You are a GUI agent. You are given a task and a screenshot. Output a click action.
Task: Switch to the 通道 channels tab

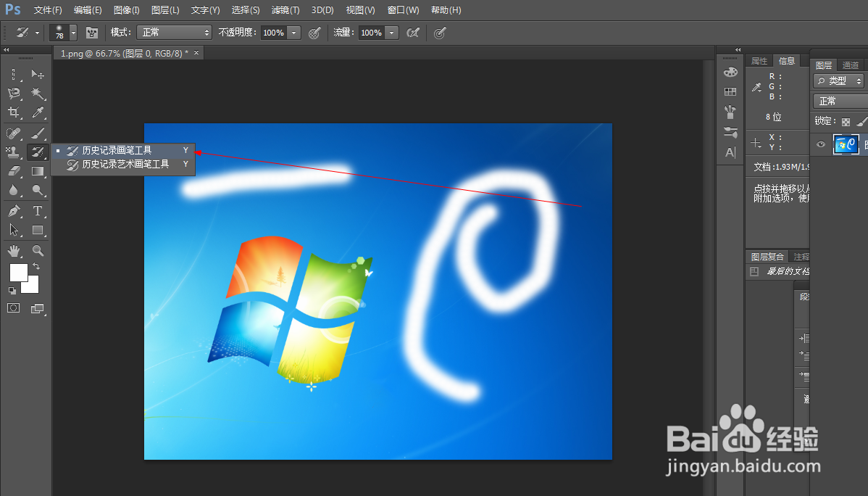(851, 65)
